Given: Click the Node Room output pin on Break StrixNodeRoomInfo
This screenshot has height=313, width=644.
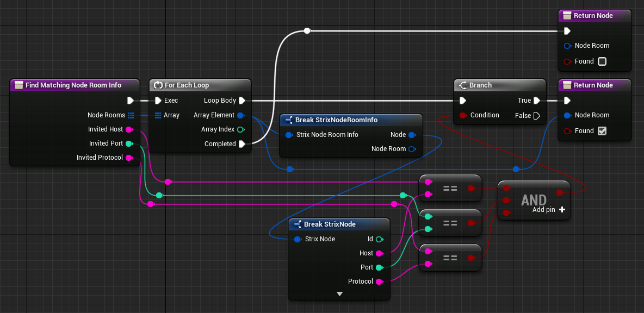Looking at the screenshot, I should [x=412, y=149].
